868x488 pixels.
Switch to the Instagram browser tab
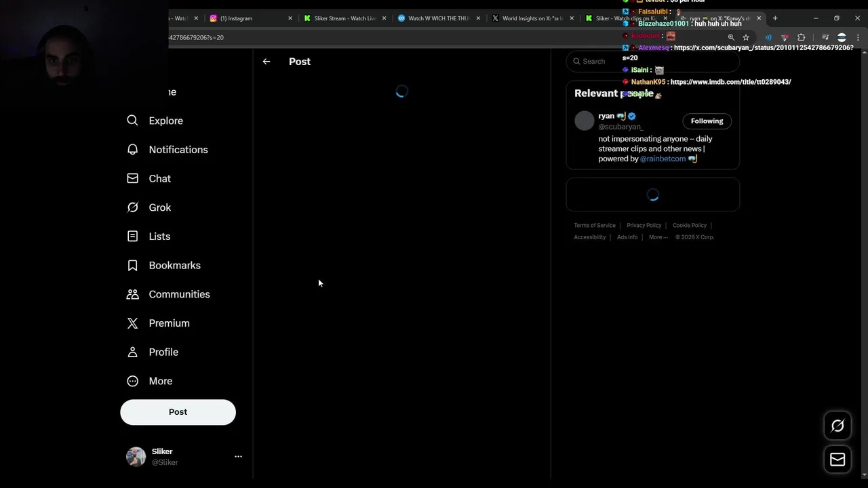click(x=250, y=18)
